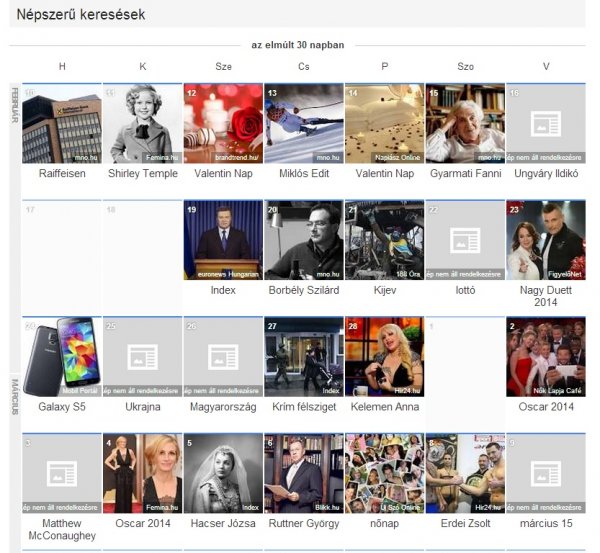Screen dimensions: 600x553
Task: Click the nőnap collage thumbnail
Action: 384,473
